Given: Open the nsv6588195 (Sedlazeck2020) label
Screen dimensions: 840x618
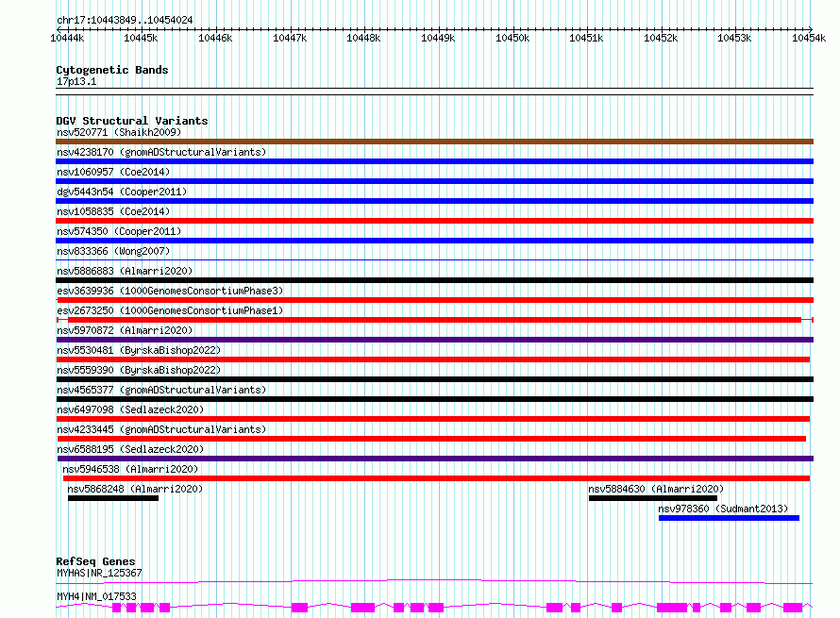Looking at the screenshot, I should pyautogui.click(x=130, y=449).
